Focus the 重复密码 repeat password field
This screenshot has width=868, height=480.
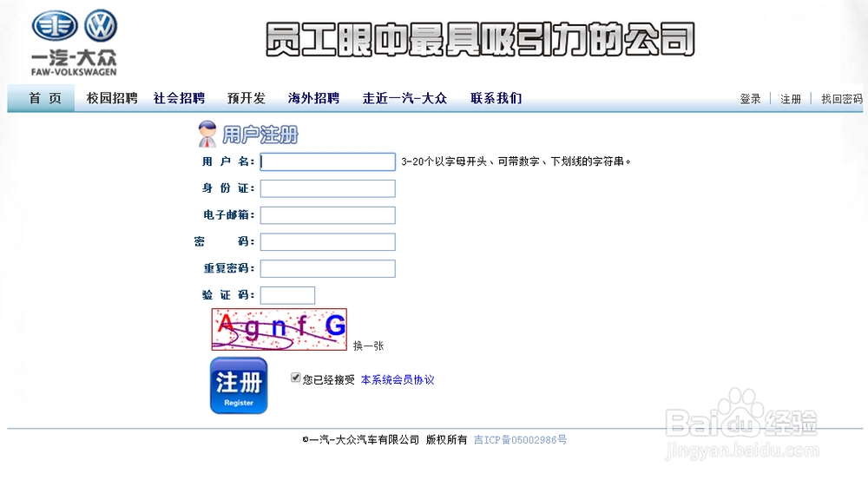pyautogui.click(x=328, y=268)
